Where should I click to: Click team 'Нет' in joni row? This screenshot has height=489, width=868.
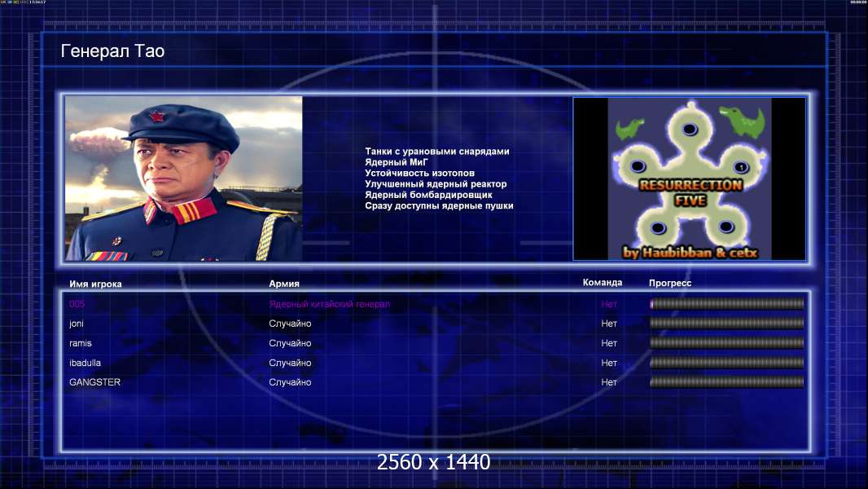point(609,324)
